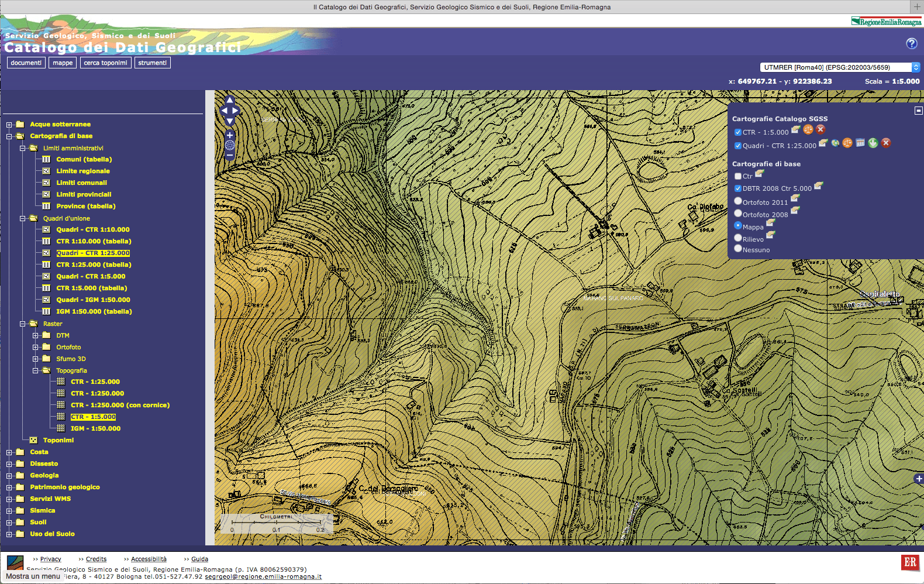This screenshot has height=584, width=924.
Task: Enable the Ctr base cartography checkbox
Action: pos(738,176)
